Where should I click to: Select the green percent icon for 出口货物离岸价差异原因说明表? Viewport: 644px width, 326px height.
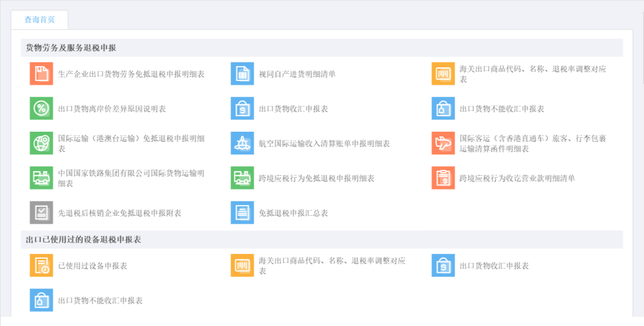coord(41,108)
